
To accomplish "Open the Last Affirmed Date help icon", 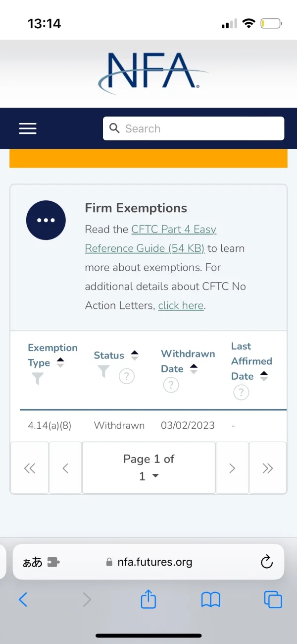I will point(241,393).
